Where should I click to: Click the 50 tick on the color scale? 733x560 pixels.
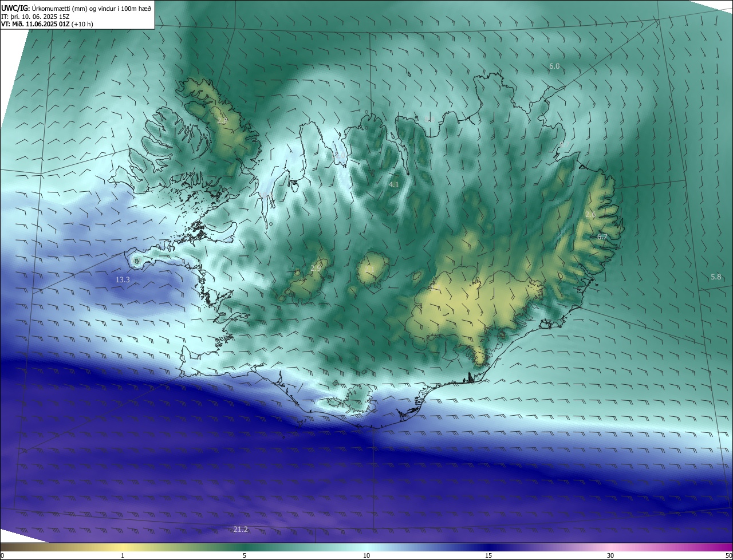tap(728, 555)
